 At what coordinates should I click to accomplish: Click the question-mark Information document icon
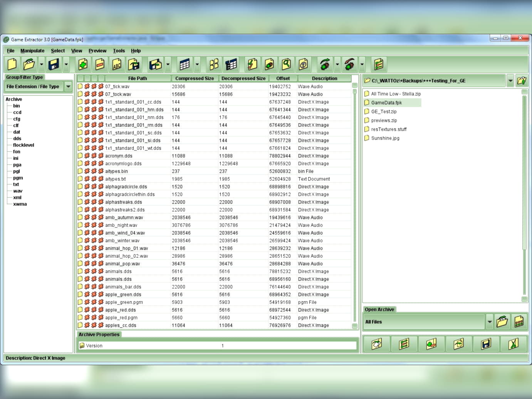point(303,64)
